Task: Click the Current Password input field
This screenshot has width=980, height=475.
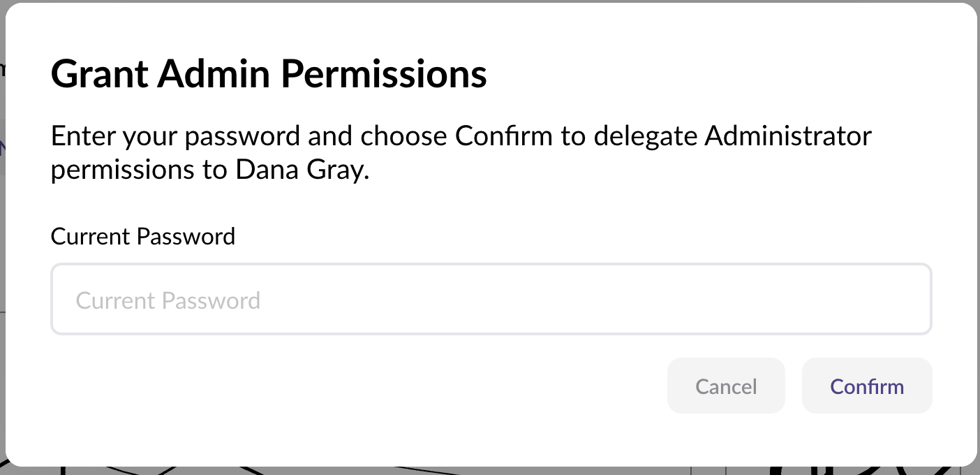Action: [x=491, y=300]
